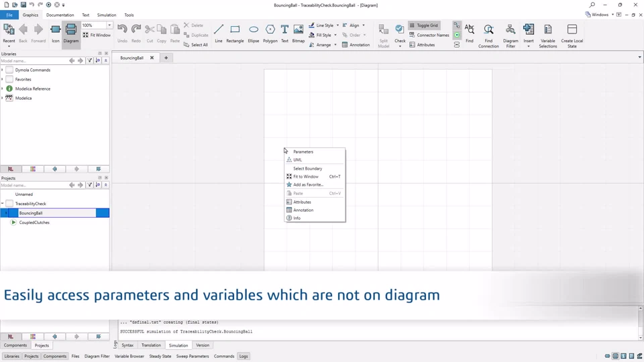Run the model Check
Screen dimensions: 644x362
pyautogui.click(x=400, y=36)
